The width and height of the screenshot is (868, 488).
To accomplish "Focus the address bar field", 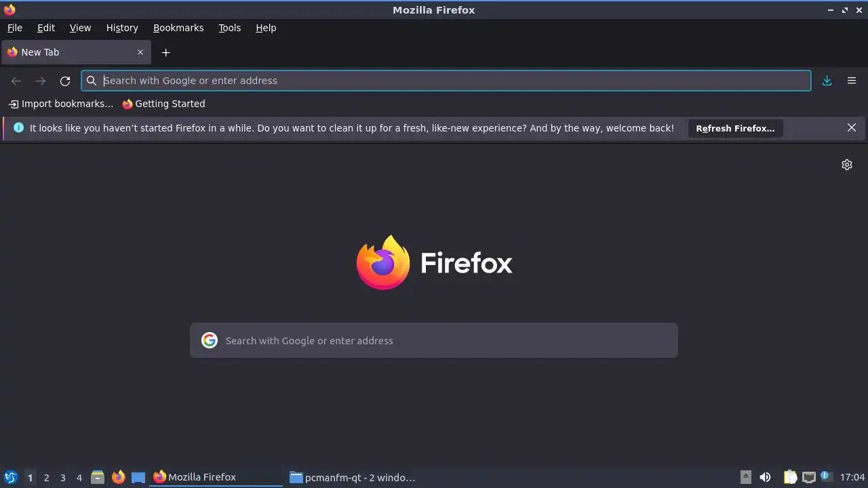I will [446, 81].
